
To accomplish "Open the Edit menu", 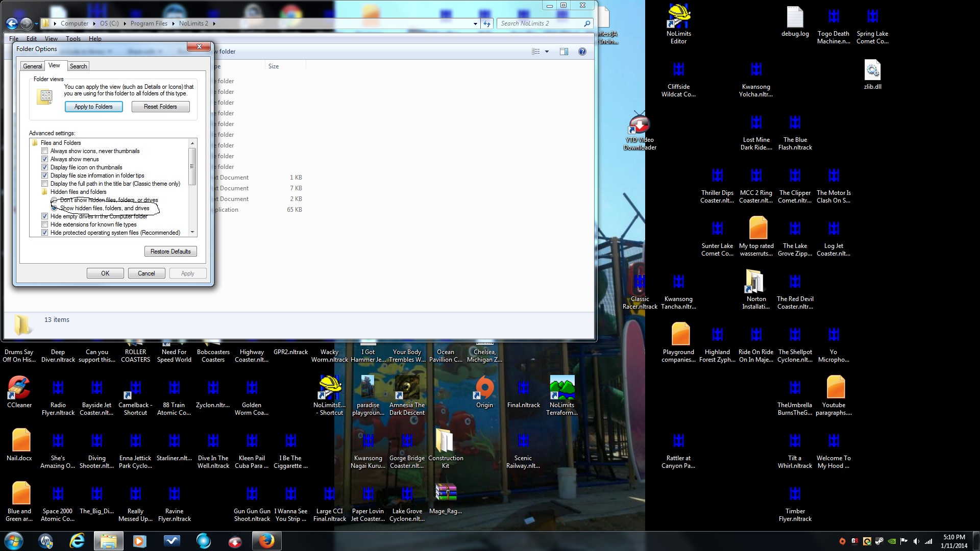I will (32, 39).
